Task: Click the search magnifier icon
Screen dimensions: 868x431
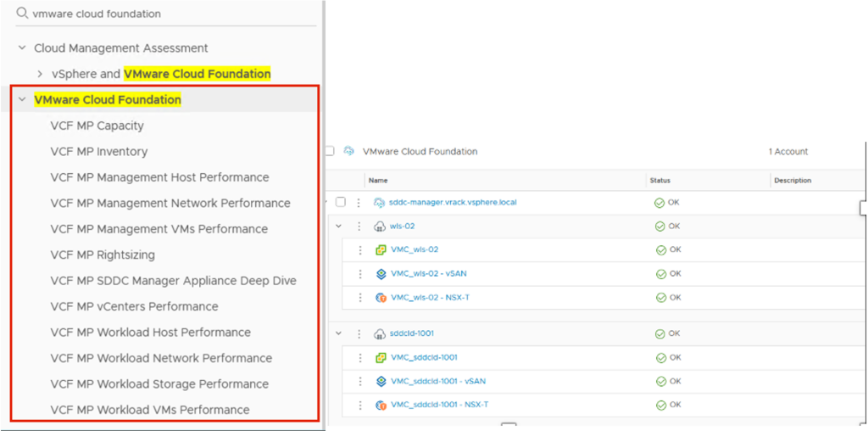Action: [x=22, y=14]
